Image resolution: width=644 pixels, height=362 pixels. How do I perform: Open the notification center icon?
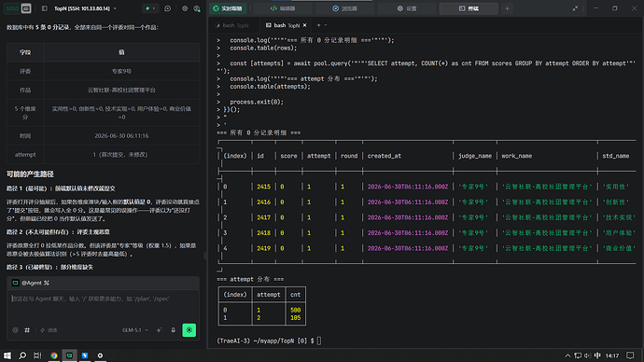click(x=630, y=355)
